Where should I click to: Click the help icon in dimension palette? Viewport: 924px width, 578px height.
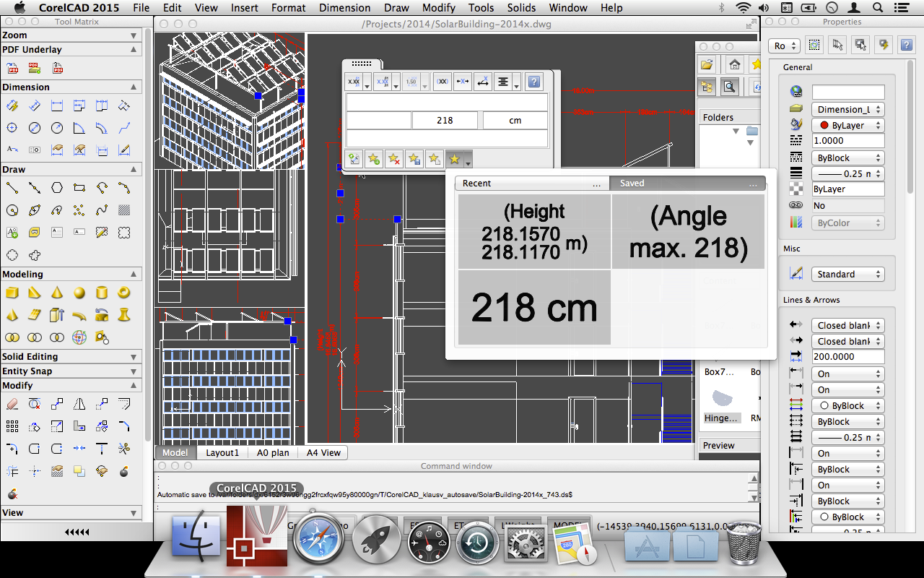coord(533,82)
